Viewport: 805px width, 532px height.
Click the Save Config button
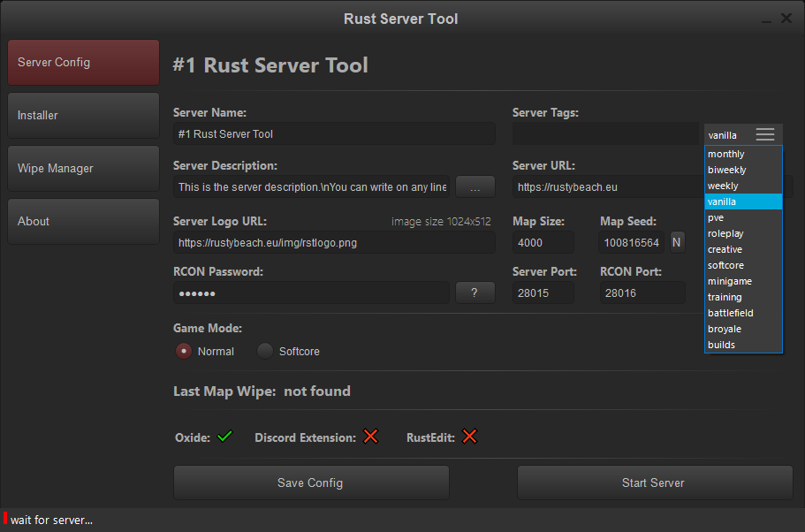311,483
